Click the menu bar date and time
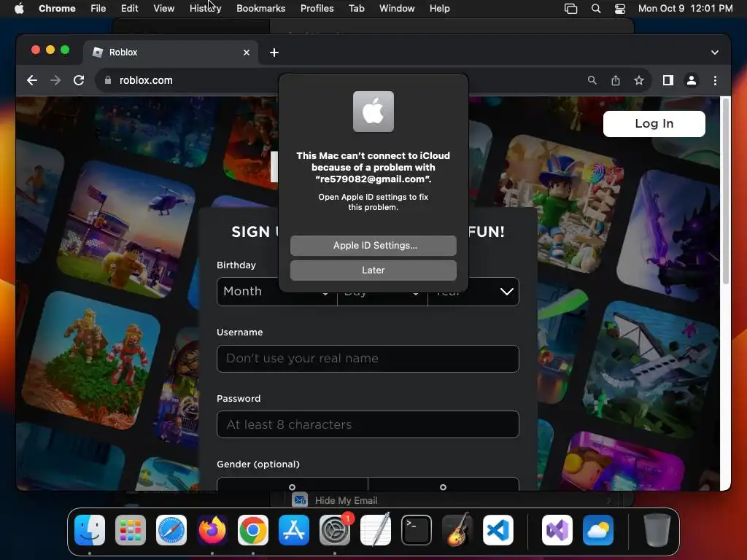This screenshot has width=747, height=560. click(685, 8)
